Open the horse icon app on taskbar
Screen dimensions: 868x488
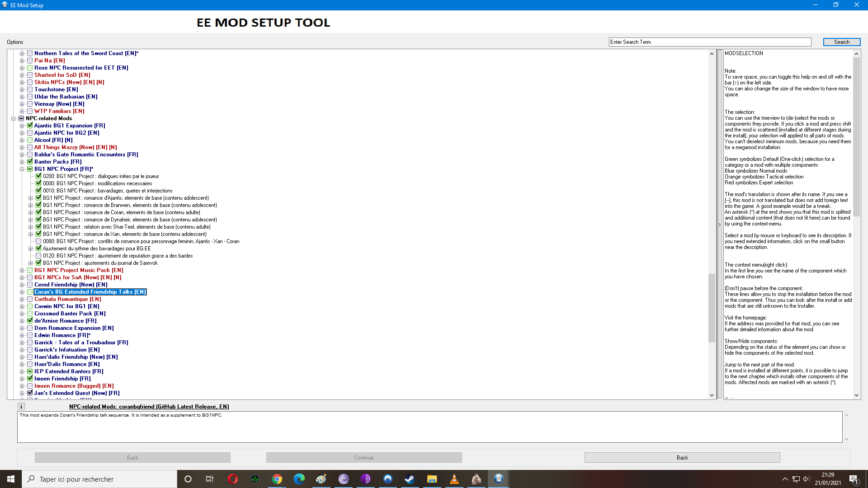tap(476, 479)
